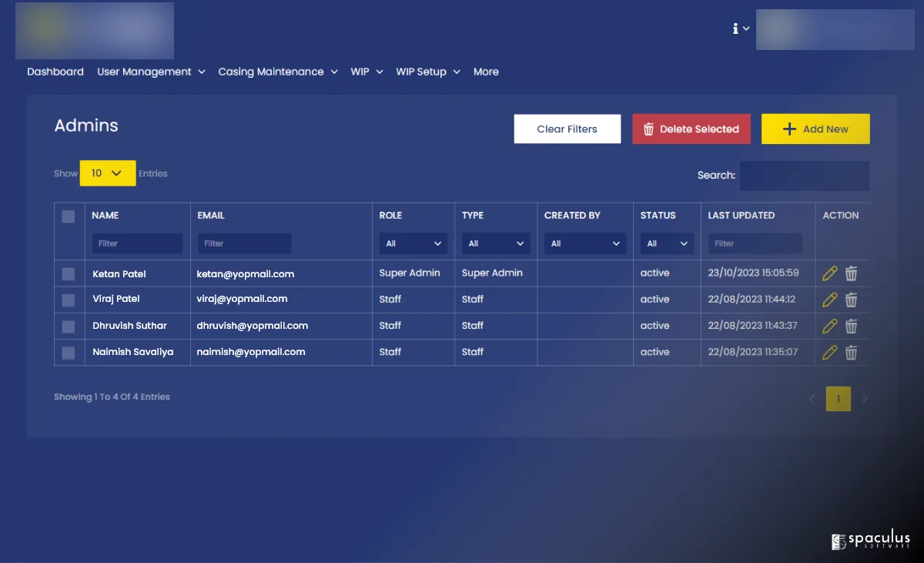Select the Naimish Savaliya row checkbox
The width and height of the screenshot is (924, 563).
(69, 353)
